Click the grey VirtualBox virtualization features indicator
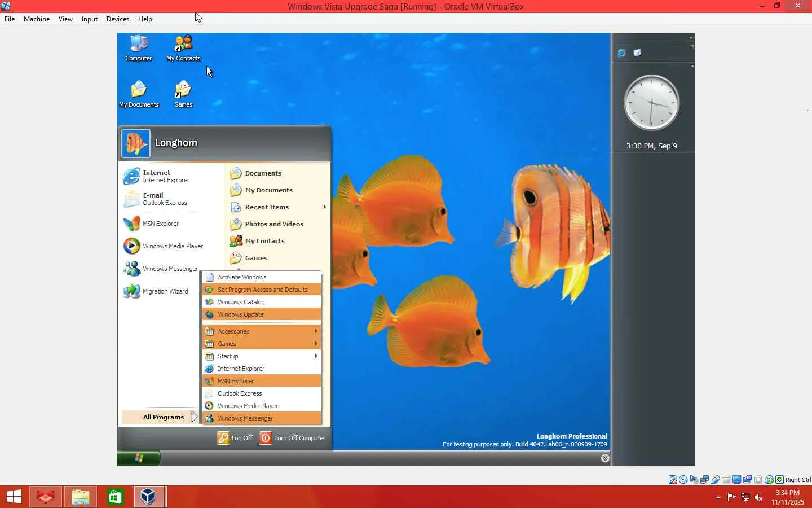Image resolution: width=812 pixels, height=508 pixels. 758,480
